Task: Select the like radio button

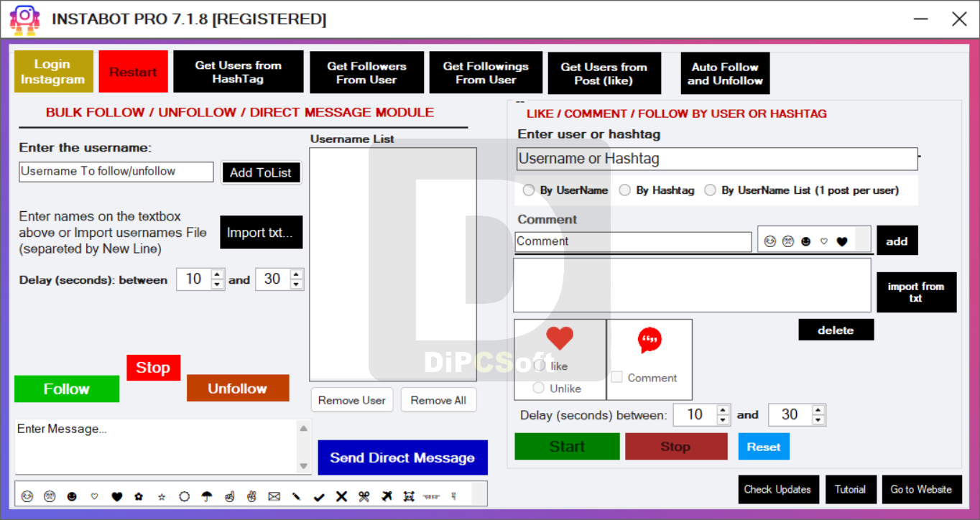Action: click(539, 366)
